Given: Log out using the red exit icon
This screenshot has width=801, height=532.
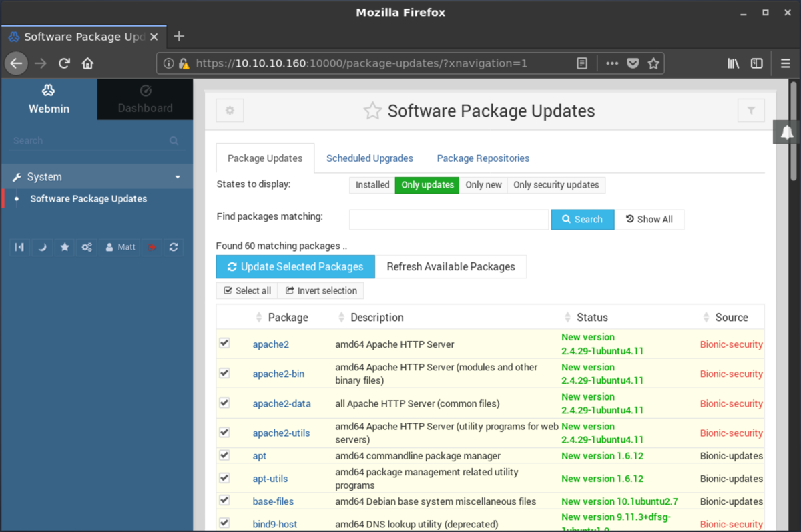Looking at the screenshot, I should point(152,247).
